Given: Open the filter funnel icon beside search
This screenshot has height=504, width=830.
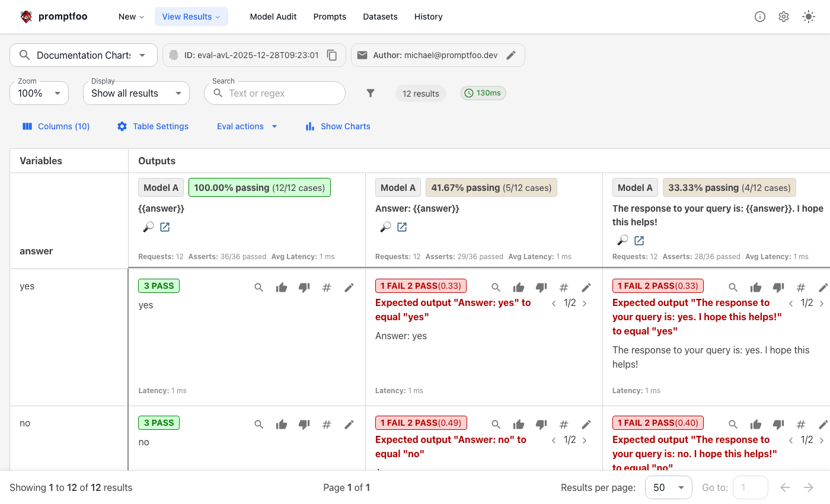Looking at the screenshot, I should pyautogui.click(x=371, y=92).
